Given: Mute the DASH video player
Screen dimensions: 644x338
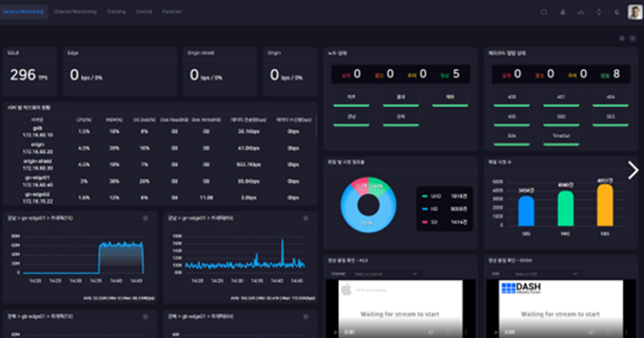Looking at the screenshot, I should coord(591,332).
